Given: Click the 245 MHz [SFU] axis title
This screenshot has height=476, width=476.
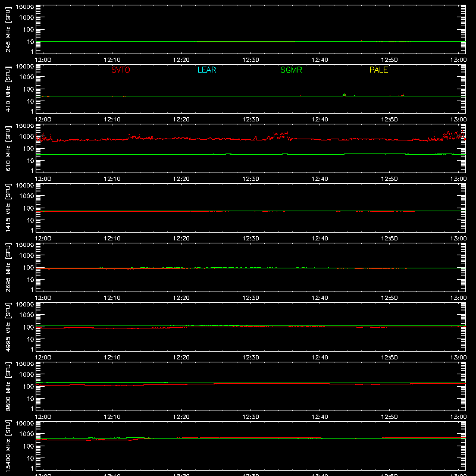Looking at the screenshot, I should click(8, 30).
